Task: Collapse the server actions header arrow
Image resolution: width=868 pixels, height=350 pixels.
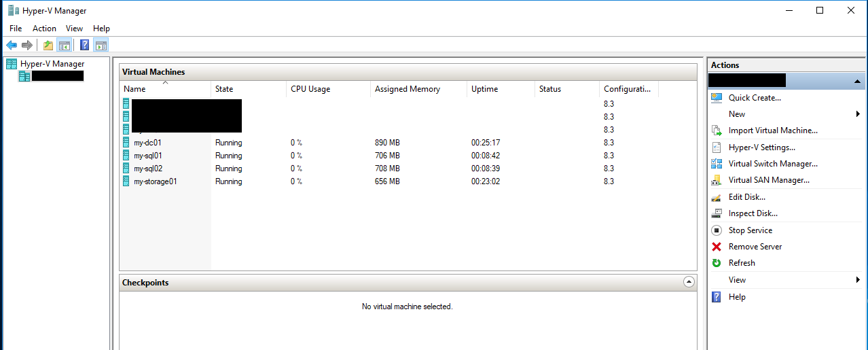Action: coord(857,81)
